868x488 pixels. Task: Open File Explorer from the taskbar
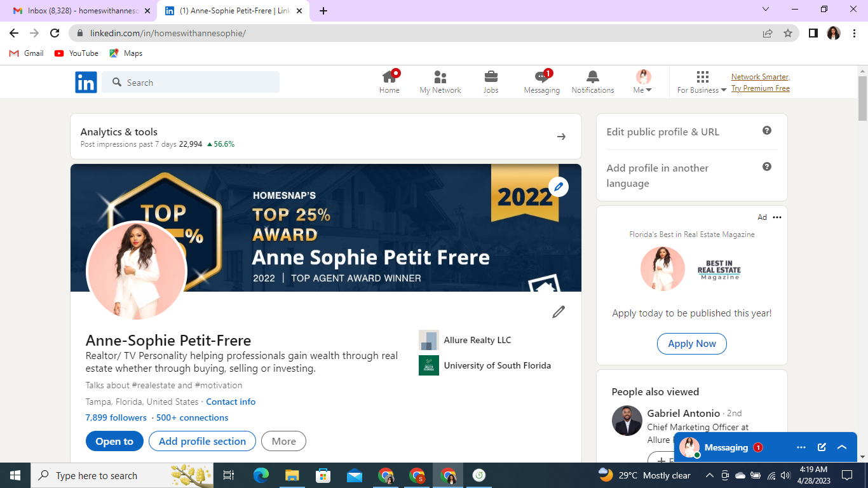point(292,475)
